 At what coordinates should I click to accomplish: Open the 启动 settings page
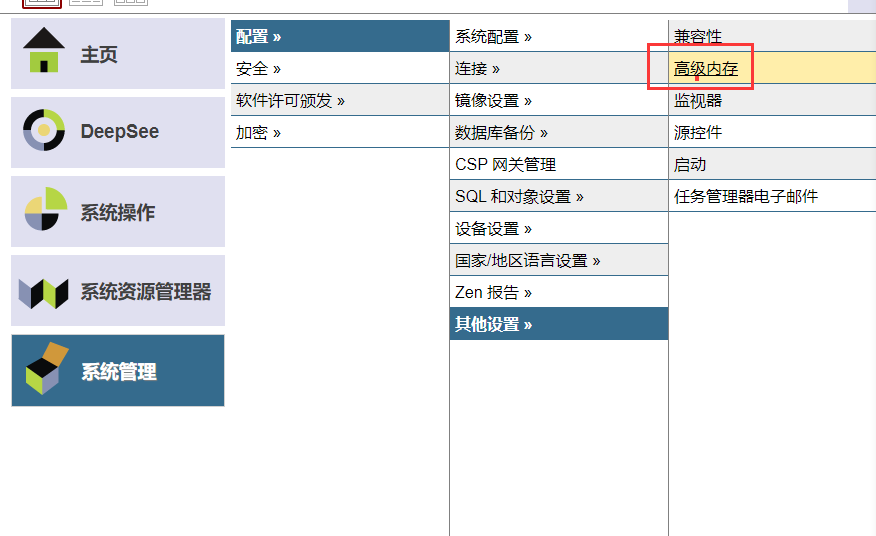(772, 164)
